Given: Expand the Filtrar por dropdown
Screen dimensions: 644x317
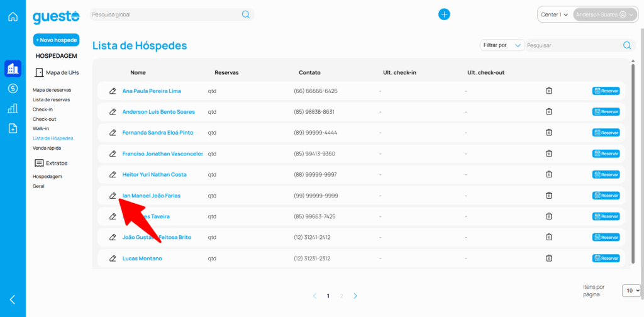Looking at the screenshot, I should coord(502,45).
